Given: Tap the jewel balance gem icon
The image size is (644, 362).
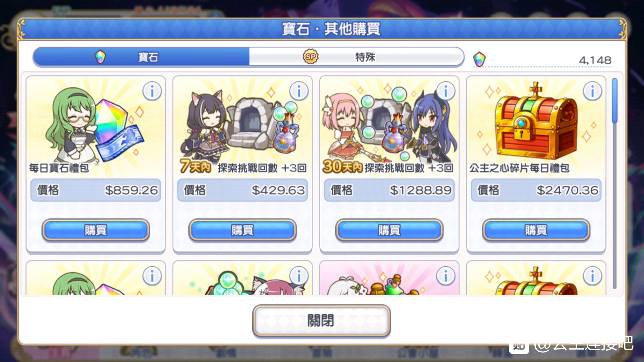Looking at the screenshot, I should pos(479,59).
